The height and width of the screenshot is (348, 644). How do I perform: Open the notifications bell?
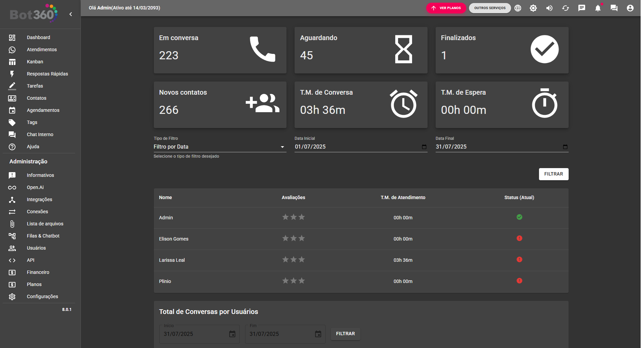tap(598, 8)
